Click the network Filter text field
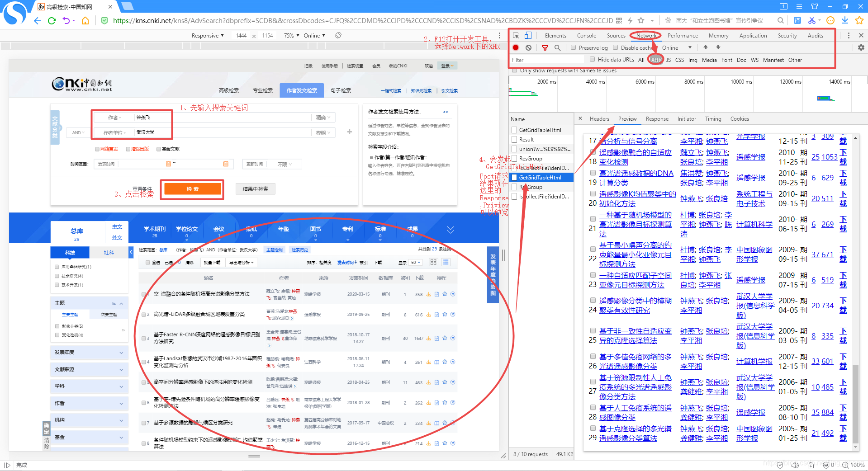The height and width of the screenshot is (471, 868). click(546, 60)
